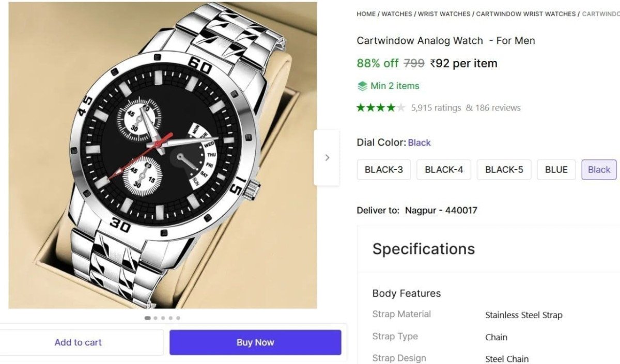Click the green stacked-layers icon beside "Min 2 items"

click(362, 86)
